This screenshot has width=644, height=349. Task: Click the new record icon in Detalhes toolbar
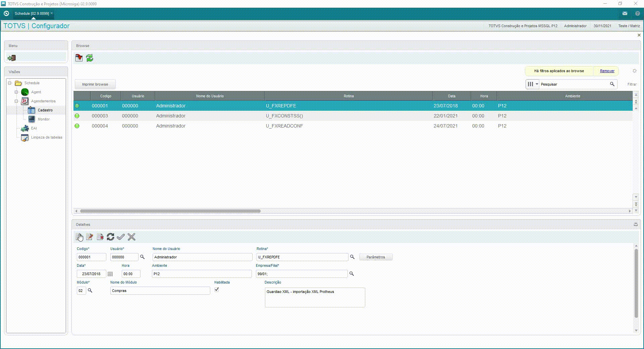coord(79,237)
